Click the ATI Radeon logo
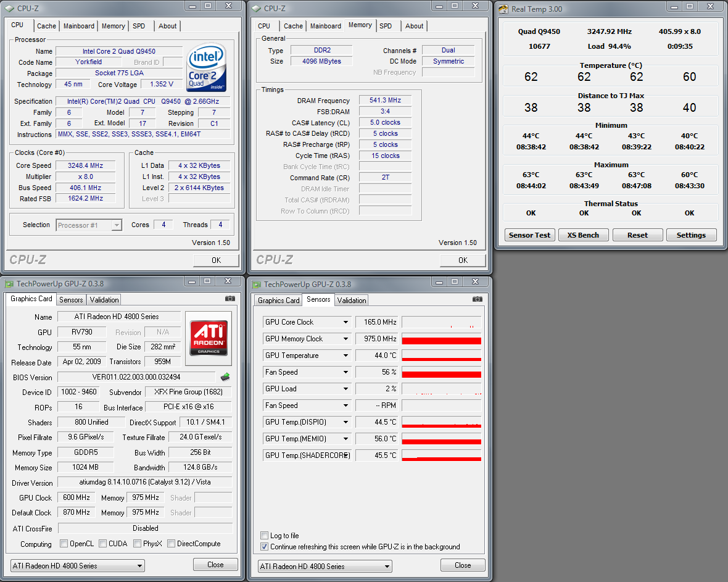 209,338
